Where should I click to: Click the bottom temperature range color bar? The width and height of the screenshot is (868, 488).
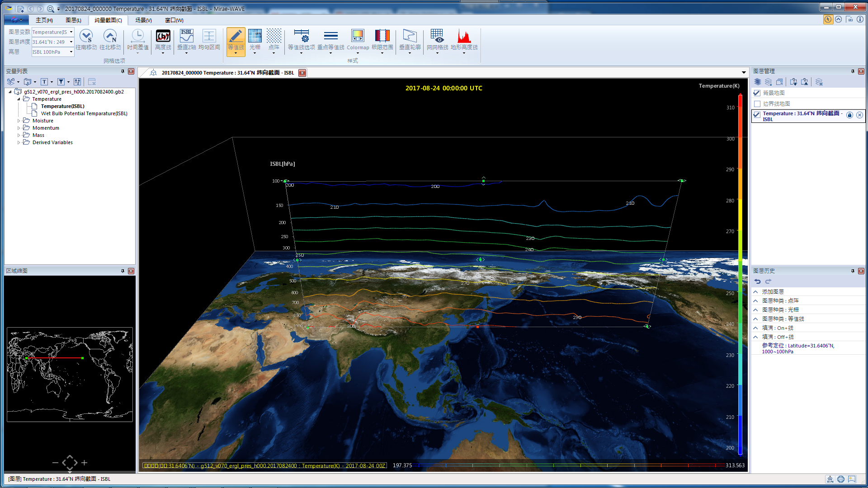point(568,465)
